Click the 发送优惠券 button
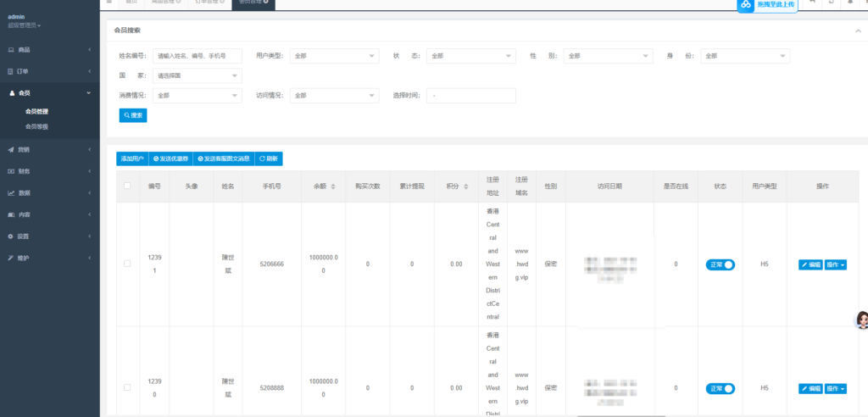This screenshot has height=417, width=868. (x=171, y=158)
